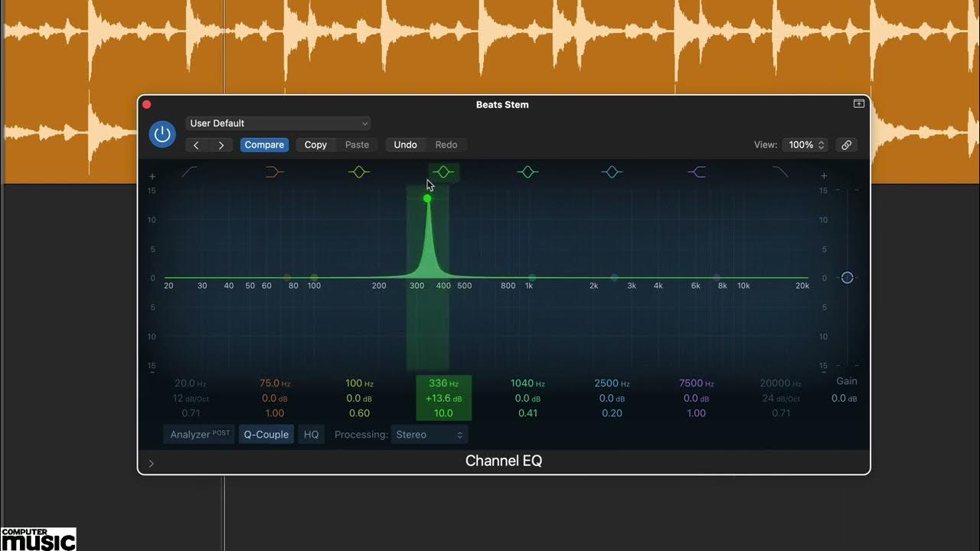This screenshot has width=980, height=551.
Task: Toggle the 2500 Hz bell band icon
Action: (612, 172)
